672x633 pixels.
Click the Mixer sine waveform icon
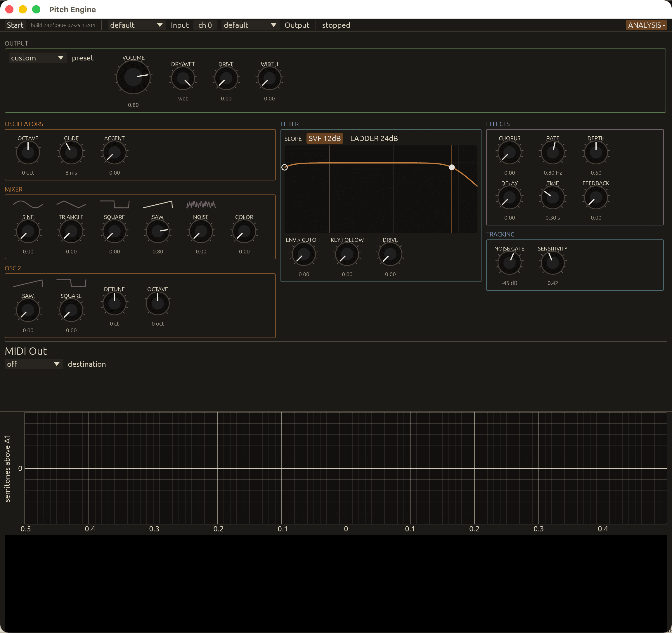(x=28, y=204)
